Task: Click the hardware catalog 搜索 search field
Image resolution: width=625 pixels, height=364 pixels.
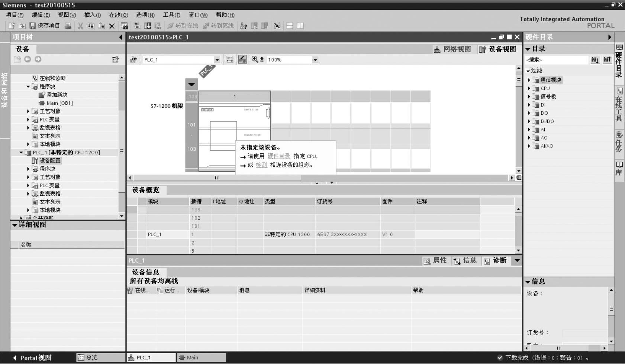Action: tap(557, 60)
